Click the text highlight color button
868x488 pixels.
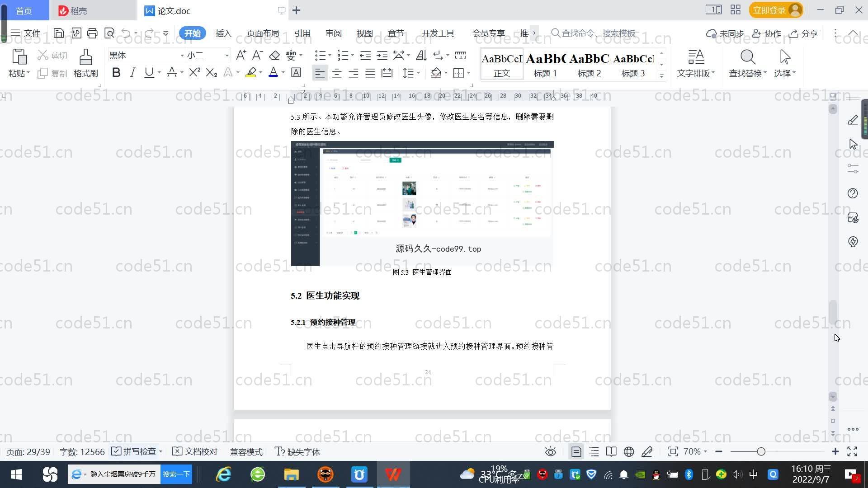(251, 72)
